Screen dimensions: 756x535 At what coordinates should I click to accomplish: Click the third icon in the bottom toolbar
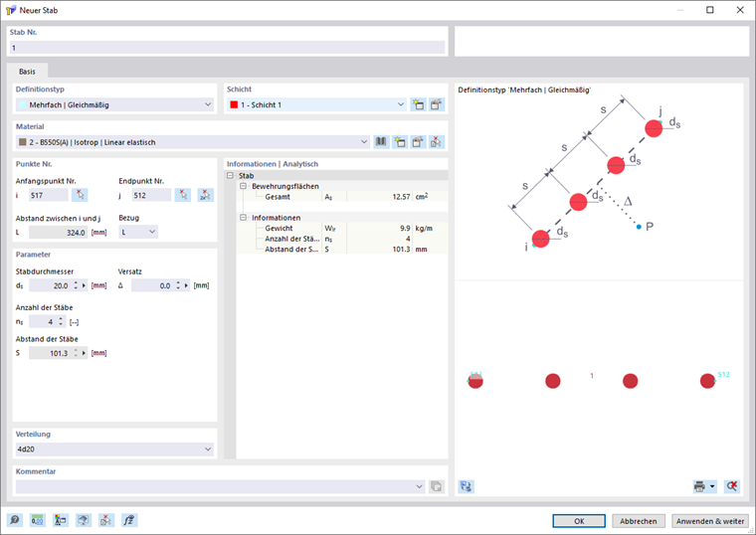[61, 520]
